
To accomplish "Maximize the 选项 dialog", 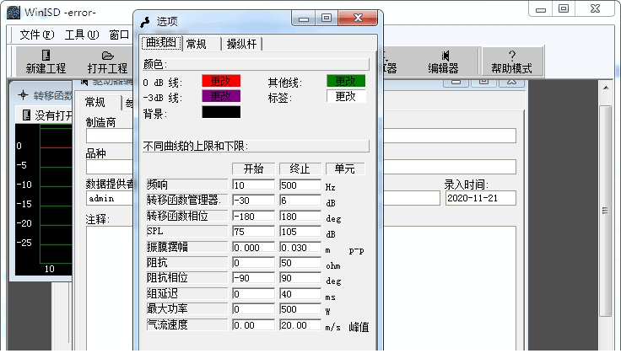I will 327,19.
